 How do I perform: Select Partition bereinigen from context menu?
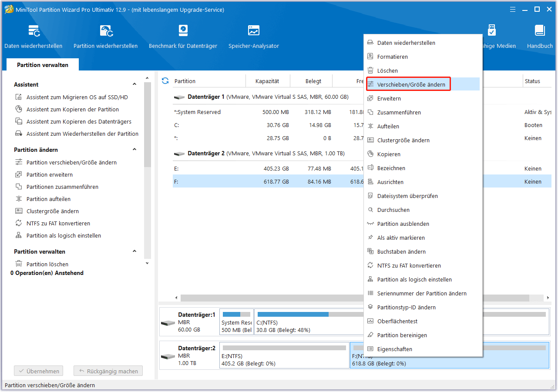tap(423, 335)
